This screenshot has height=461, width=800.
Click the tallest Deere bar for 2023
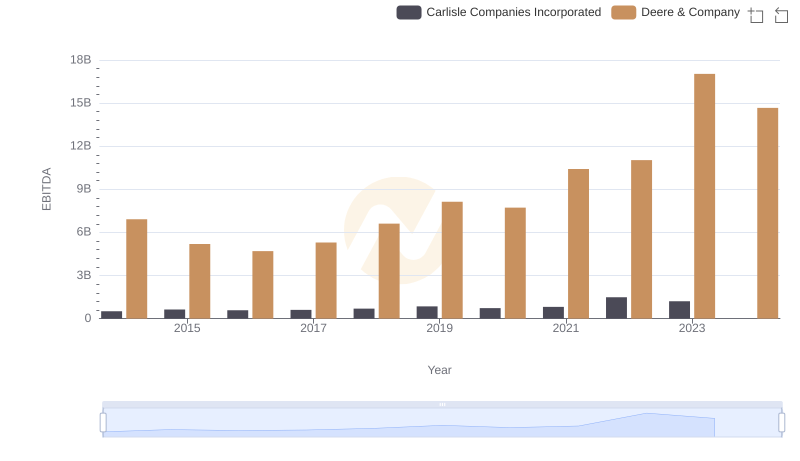[x=704, y=196]
